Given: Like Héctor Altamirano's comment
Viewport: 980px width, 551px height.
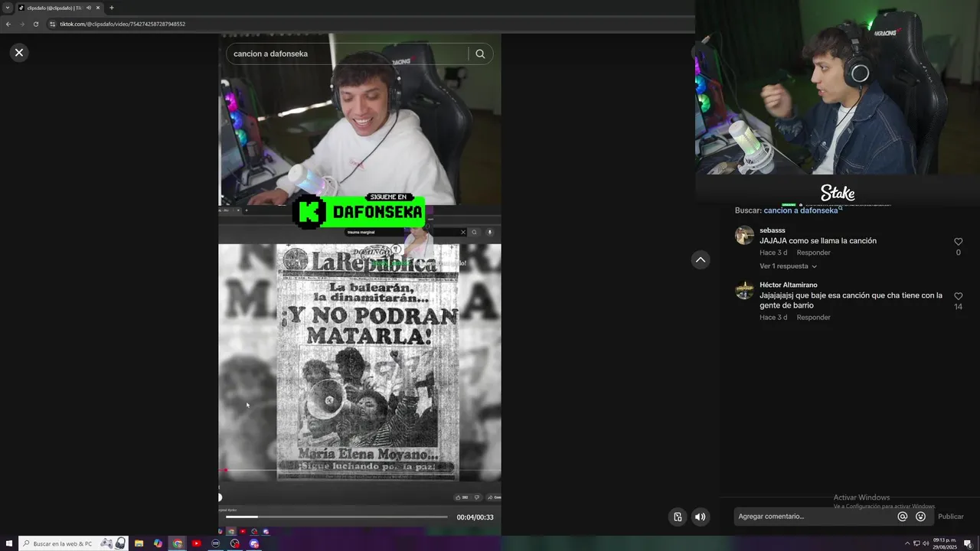Looking at the screenshot, I should point(958,296).
